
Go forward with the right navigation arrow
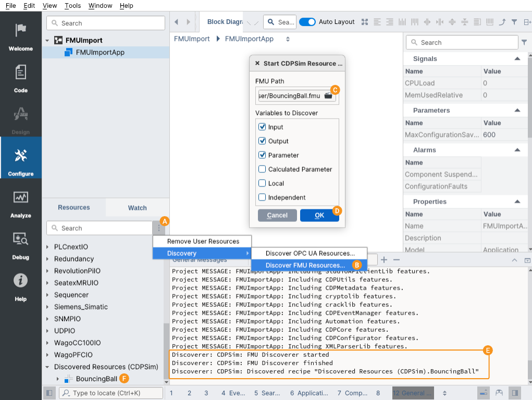(189, 22)
